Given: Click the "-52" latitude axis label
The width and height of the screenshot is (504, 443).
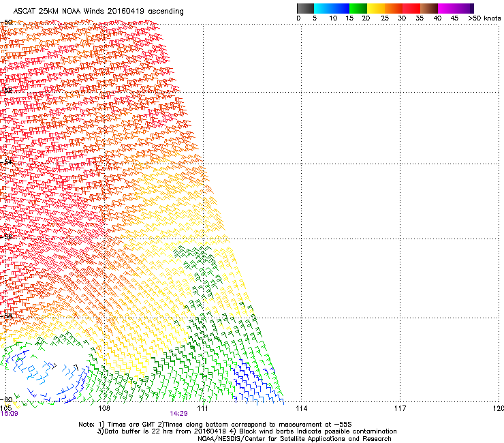Looking at the screenshot, I should click(x=6, y=91).
